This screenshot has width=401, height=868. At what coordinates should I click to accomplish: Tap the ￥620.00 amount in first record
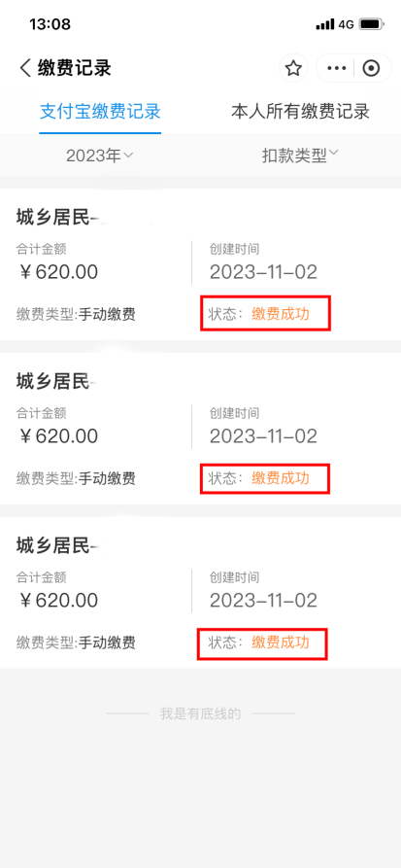pyautogui.click(x=57, y=272)
